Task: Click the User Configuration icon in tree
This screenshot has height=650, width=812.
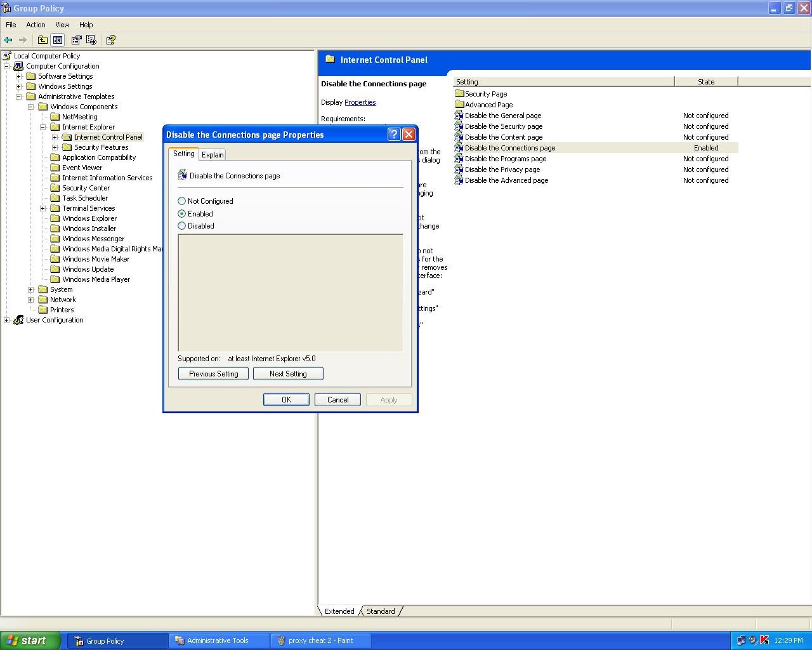Action: point(18,320)
